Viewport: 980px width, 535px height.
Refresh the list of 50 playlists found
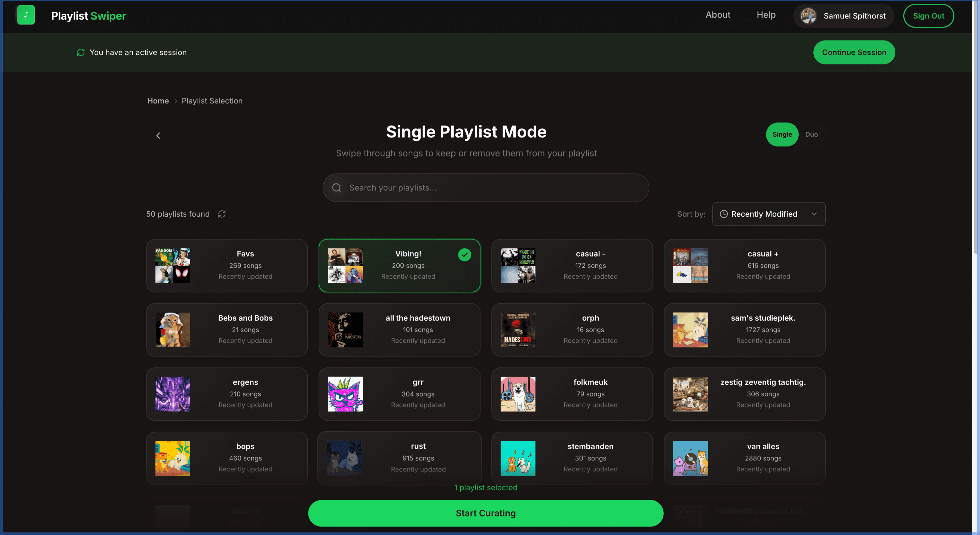222,214
